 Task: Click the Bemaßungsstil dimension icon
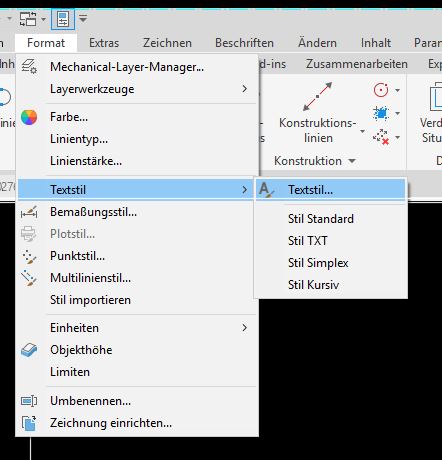(x=29, y=212)
